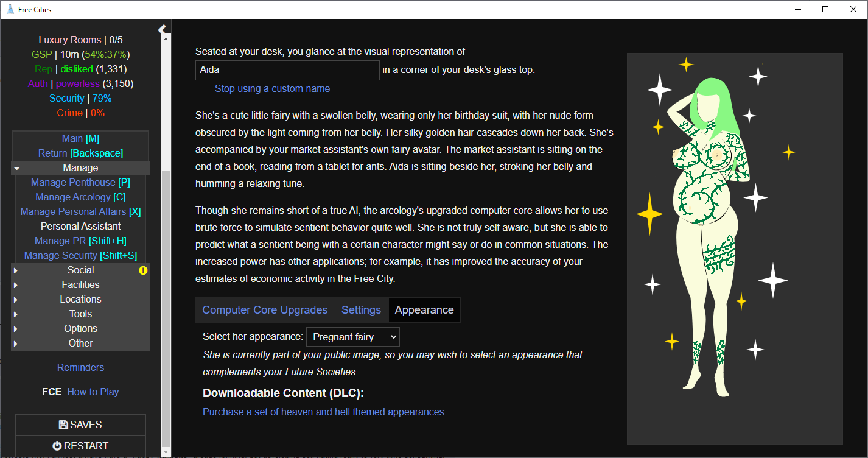Purchase heaven and hell themed appearances
Image resolution: width=868 pixels, height=458 pixels.
pos(323,412)
